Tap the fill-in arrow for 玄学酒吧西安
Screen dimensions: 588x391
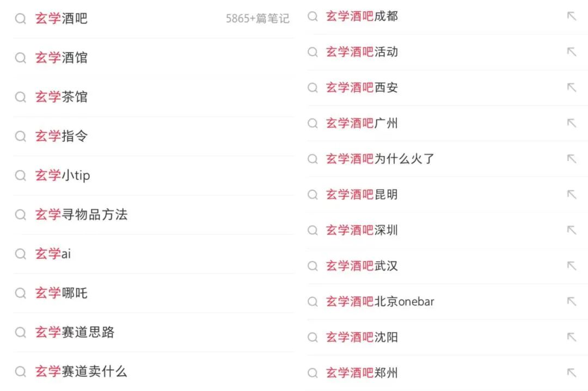tap(571, 88)
